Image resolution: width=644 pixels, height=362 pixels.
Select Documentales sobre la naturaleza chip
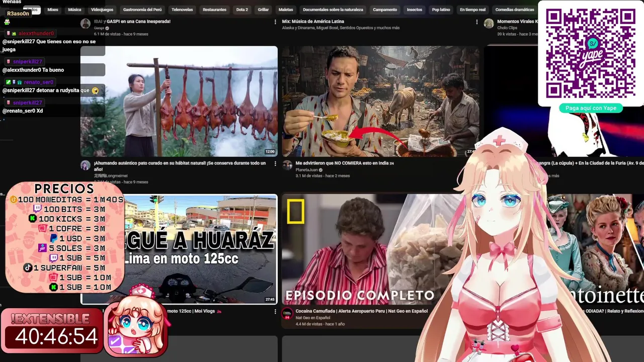tap(333, 10)
